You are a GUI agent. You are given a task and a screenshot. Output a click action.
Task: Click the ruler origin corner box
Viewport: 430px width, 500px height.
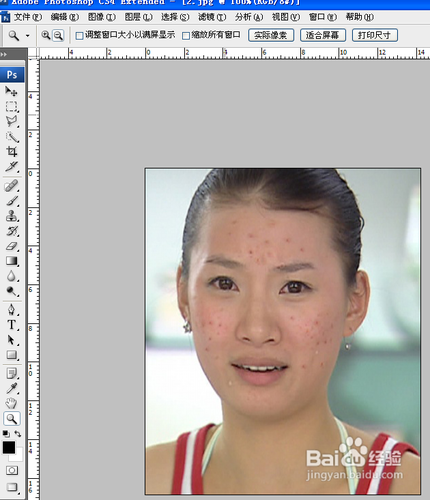point(33,53)
